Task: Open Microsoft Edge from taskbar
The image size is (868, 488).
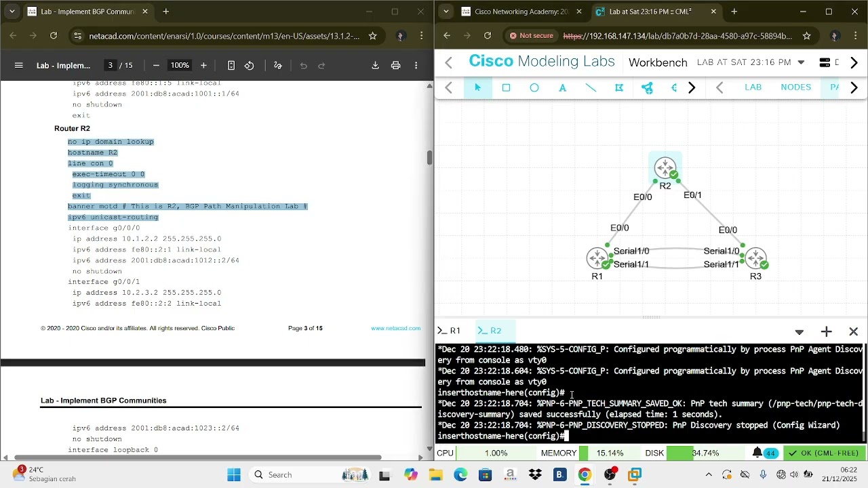Action: click(x=460, y=474)
